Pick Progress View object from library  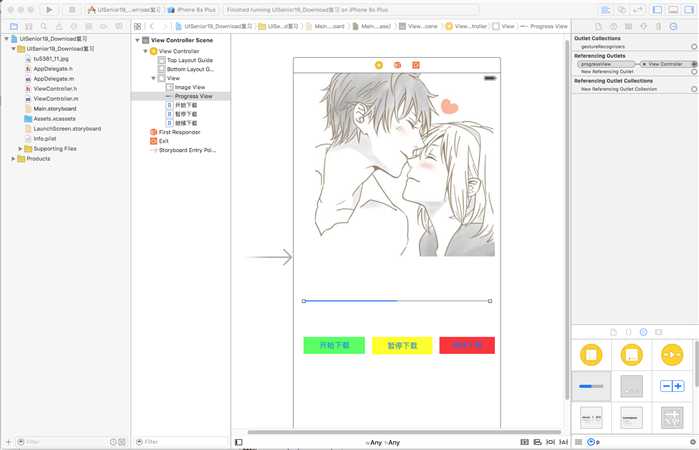(591, 386)
